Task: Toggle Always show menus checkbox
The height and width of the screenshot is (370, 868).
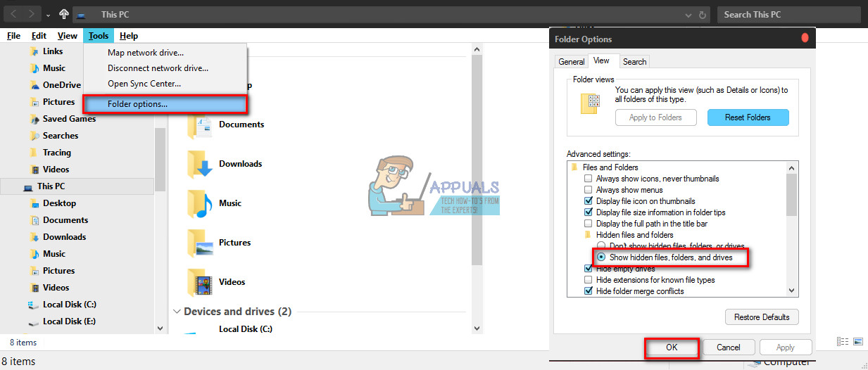Action: [x=589, y=190]
